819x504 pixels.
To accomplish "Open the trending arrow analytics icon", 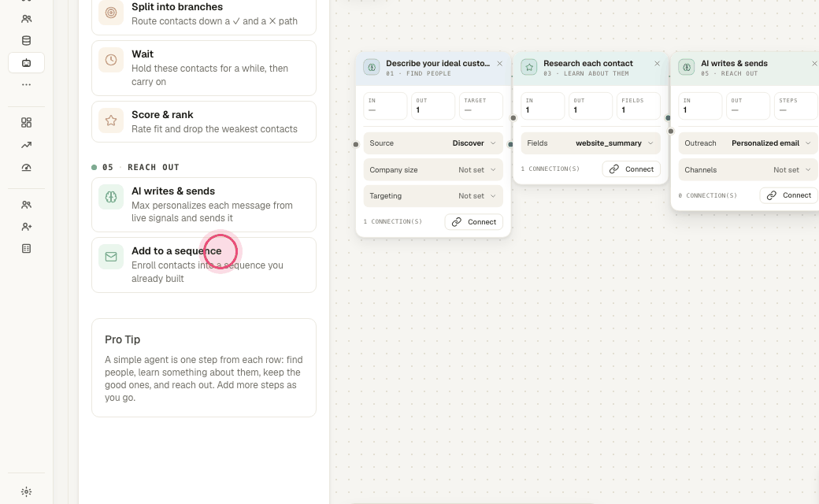I will [26, 145].
